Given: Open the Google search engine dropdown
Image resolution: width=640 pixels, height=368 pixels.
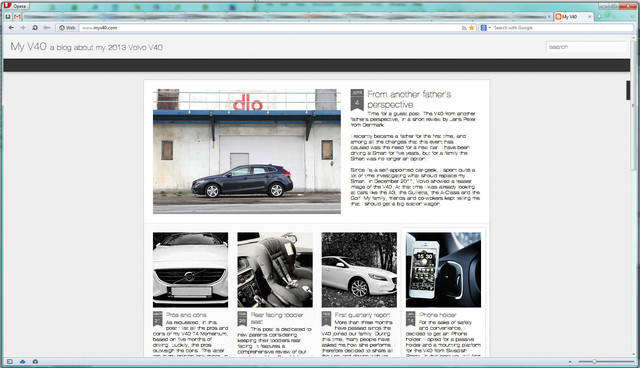Looking at the screenshot, I should point(485,28).
